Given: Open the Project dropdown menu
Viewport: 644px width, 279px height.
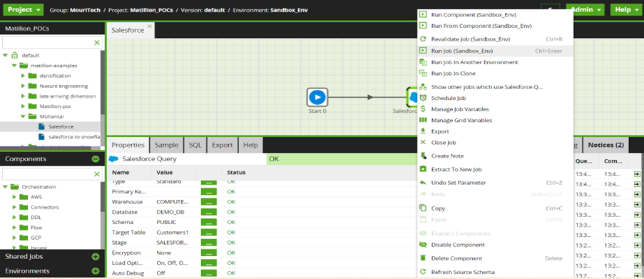Looking at the screenshot, I should pyautogui.click(x=23, y=9).
